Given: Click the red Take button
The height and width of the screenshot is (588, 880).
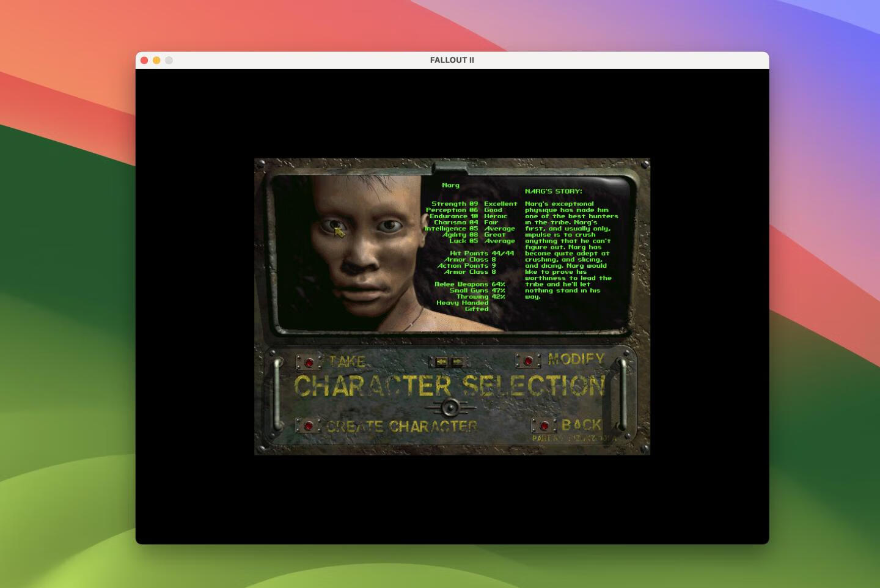Looking at the screenshot, I should [x=309, y=362].
